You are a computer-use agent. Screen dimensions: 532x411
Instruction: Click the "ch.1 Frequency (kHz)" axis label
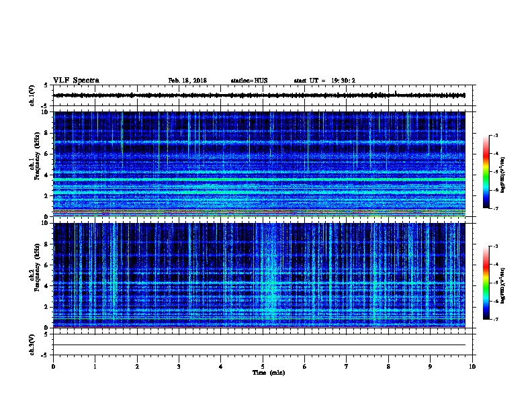[36, 156]
